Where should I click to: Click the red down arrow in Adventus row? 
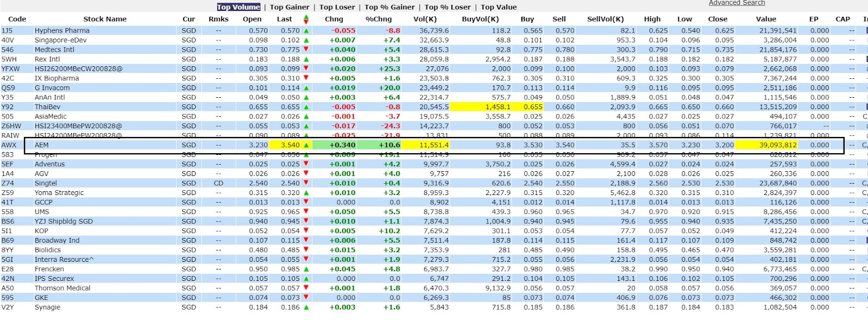pos(306,164)
